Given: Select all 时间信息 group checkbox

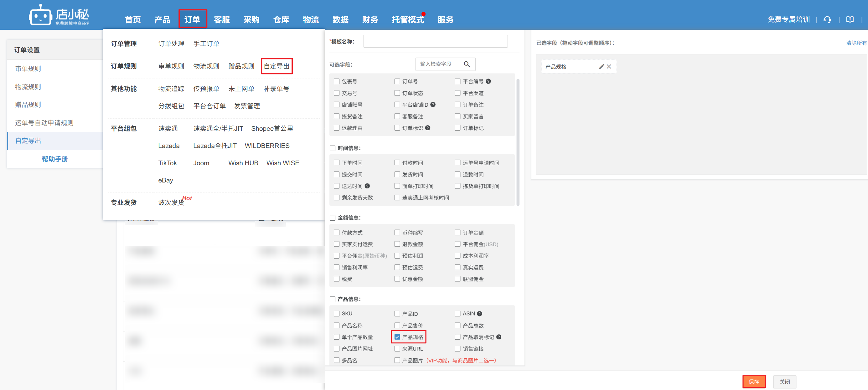Looking at the screenshot, I should click(333, 148).
